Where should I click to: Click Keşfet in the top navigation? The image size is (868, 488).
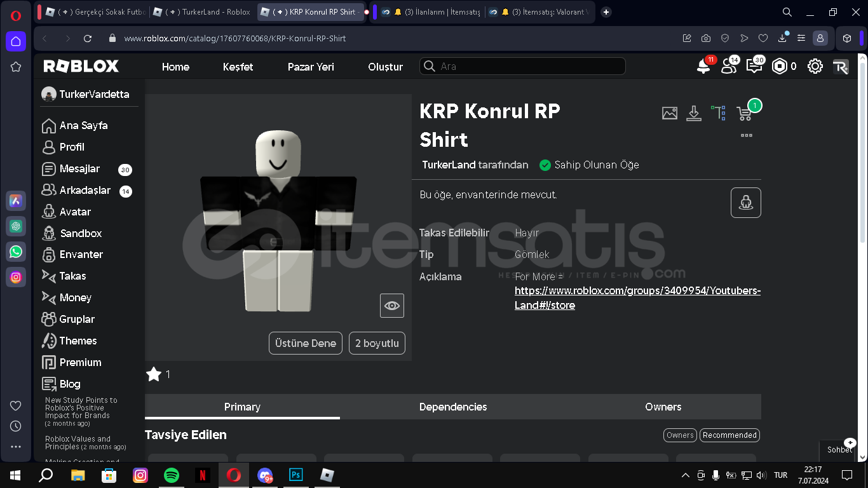(238, 67)
